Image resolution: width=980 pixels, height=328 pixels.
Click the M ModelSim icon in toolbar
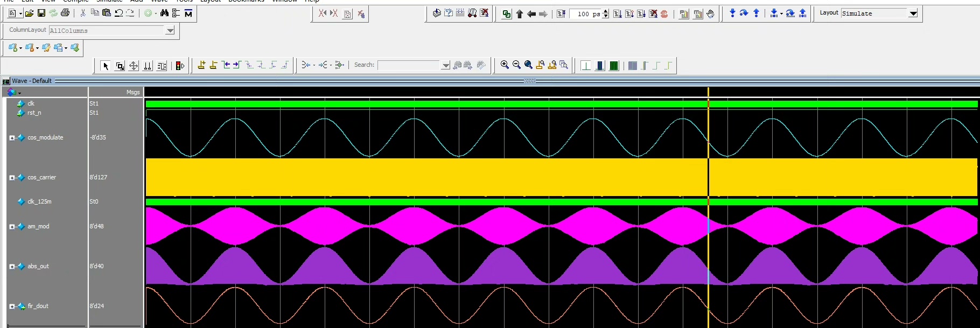coord(188,13)
